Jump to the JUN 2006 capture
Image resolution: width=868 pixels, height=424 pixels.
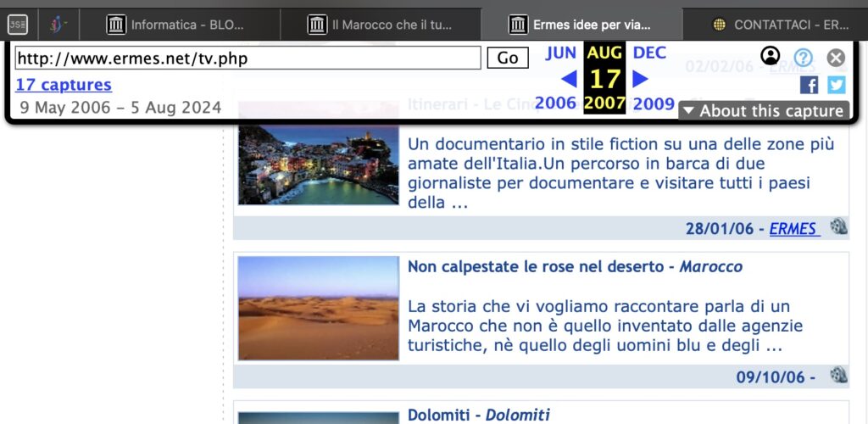(x=560, y=53)
